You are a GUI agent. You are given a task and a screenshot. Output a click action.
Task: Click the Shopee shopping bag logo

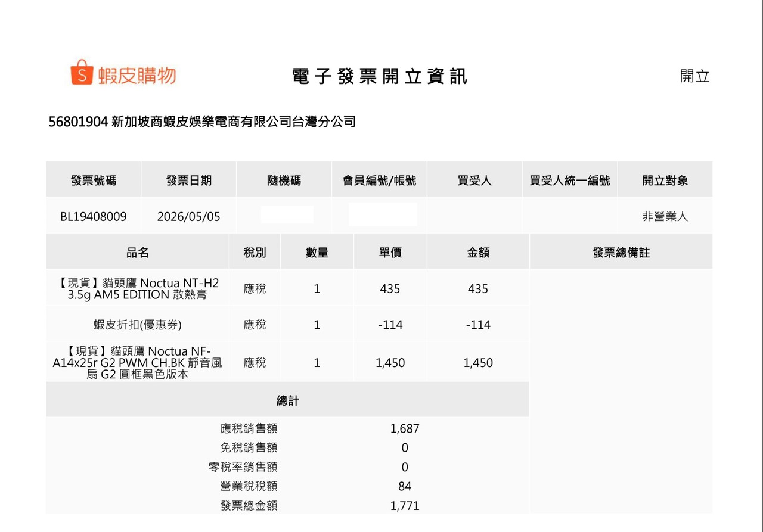tap(83, 72)
